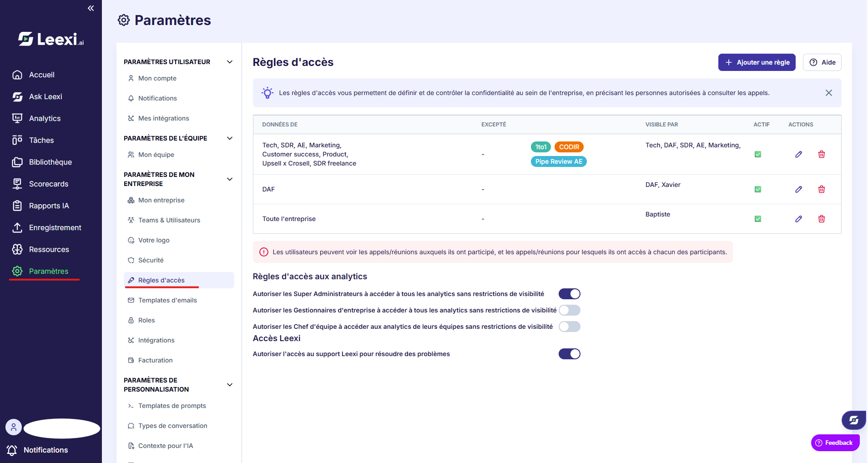Click the Leexi logo
868x463 pixels.
click(51, 39)
